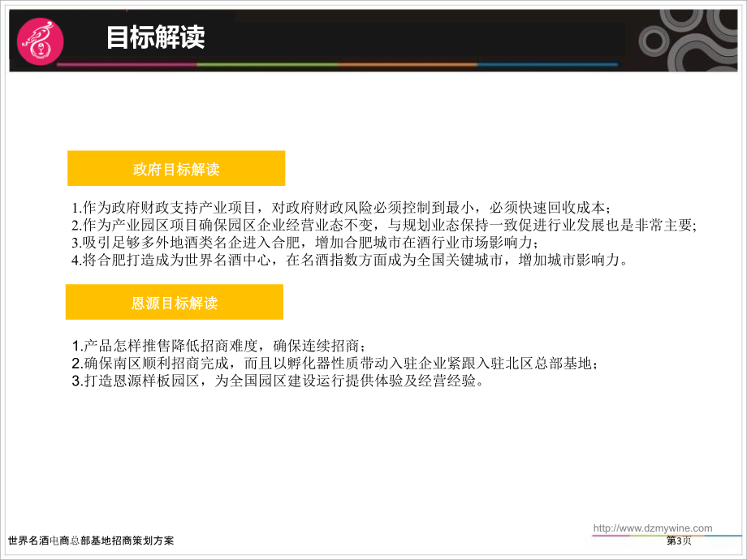The image size is (747, 560).
Task: Click the blue segment of header color line
Action: coord(547,64)
